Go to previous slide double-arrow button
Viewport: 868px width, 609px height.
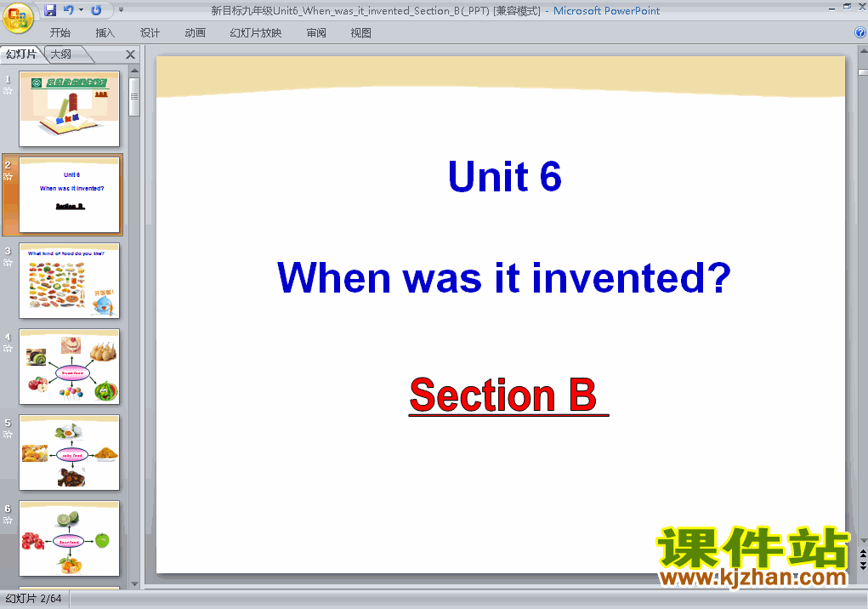point(863,554)
